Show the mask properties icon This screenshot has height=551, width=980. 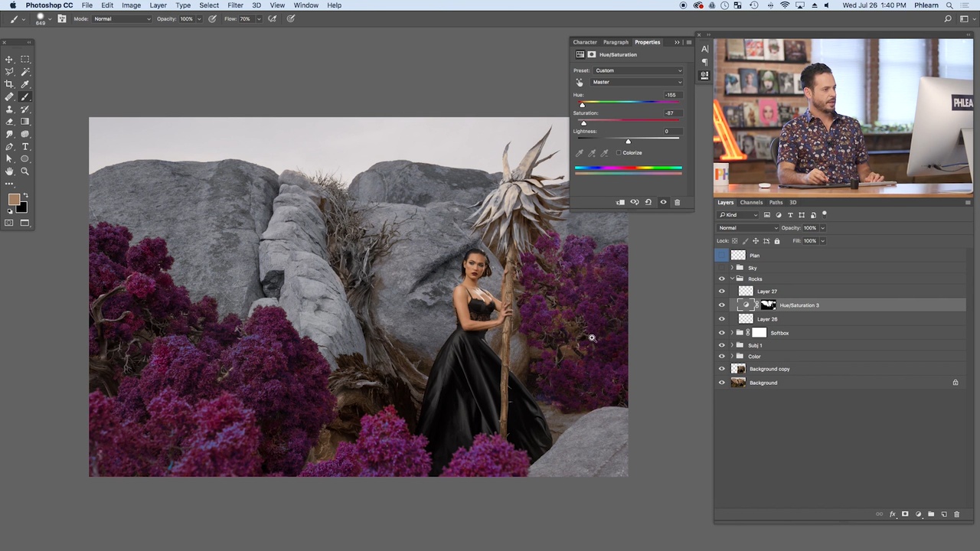591,54
